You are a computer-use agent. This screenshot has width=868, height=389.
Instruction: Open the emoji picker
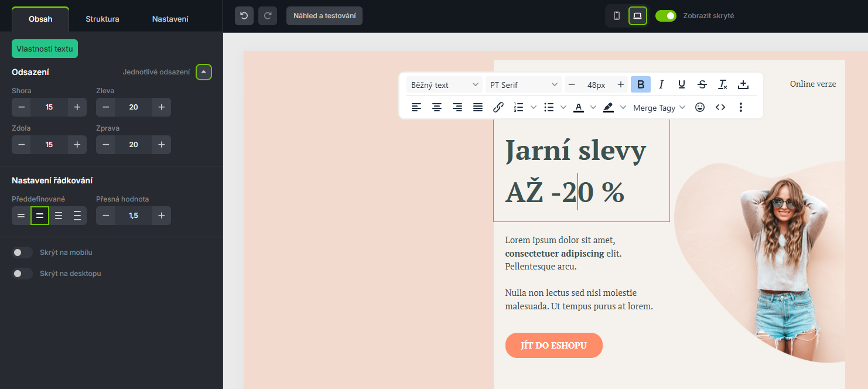point(699,107)
